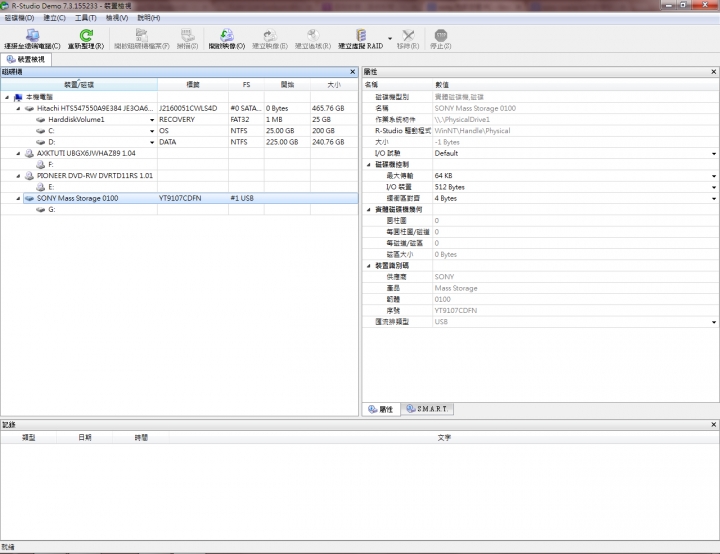The image size is (720, 554).
Task: Close the properties panel
Action: click(x=714, y=72)
